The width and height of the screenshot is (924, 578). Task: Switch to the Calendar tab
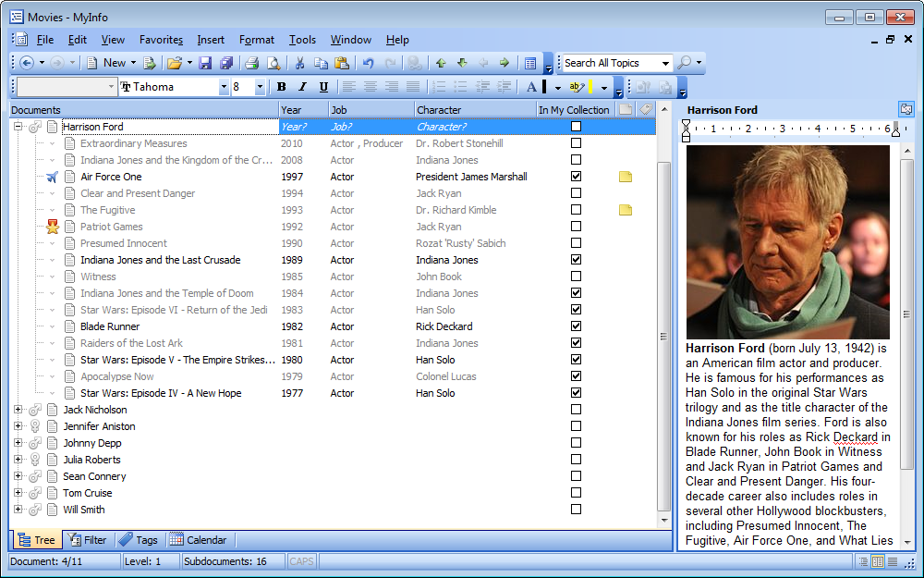(x=199, y=540)
